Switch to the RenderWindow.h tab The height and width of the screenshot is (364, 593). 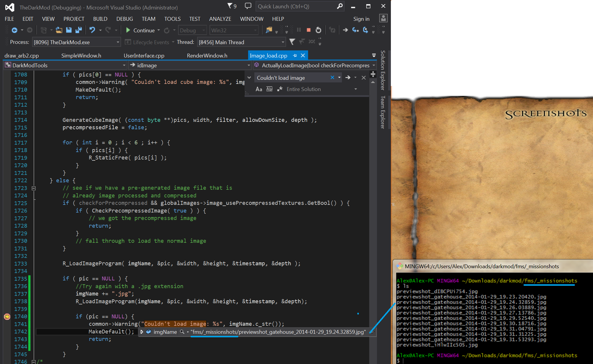pyautogui.click(x=207, y=55)
